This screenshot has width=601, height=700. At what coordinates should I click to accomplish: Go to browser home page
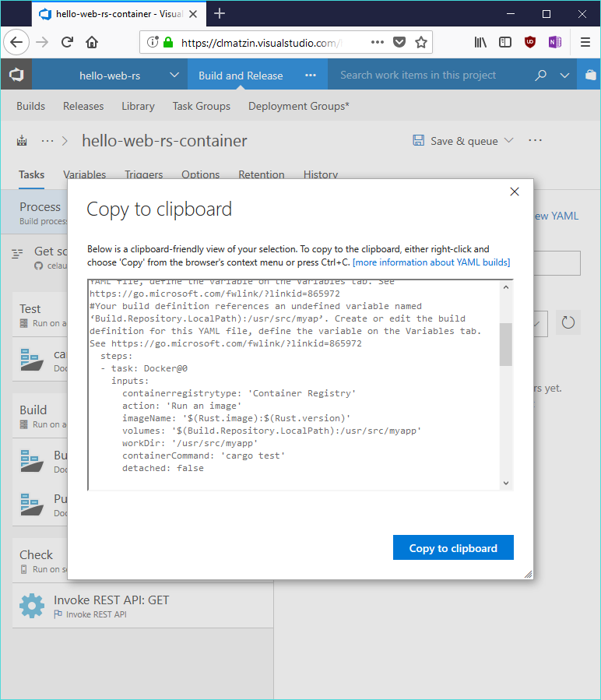click(x=92, y=42)
